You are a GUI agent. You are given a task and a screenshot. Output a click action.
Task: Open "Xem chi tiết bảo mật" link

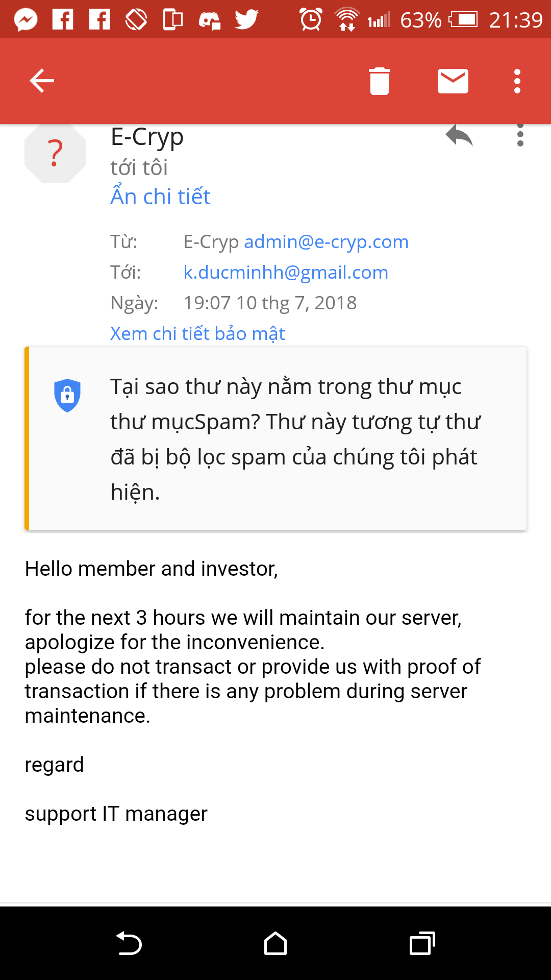click(x=197, y=333)
